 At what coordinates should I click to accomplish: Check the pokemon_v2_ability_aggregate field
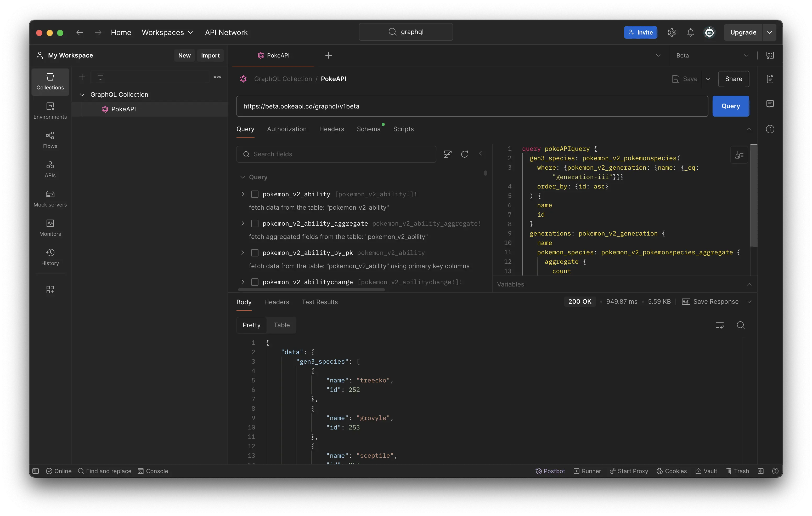pos(255,223)
